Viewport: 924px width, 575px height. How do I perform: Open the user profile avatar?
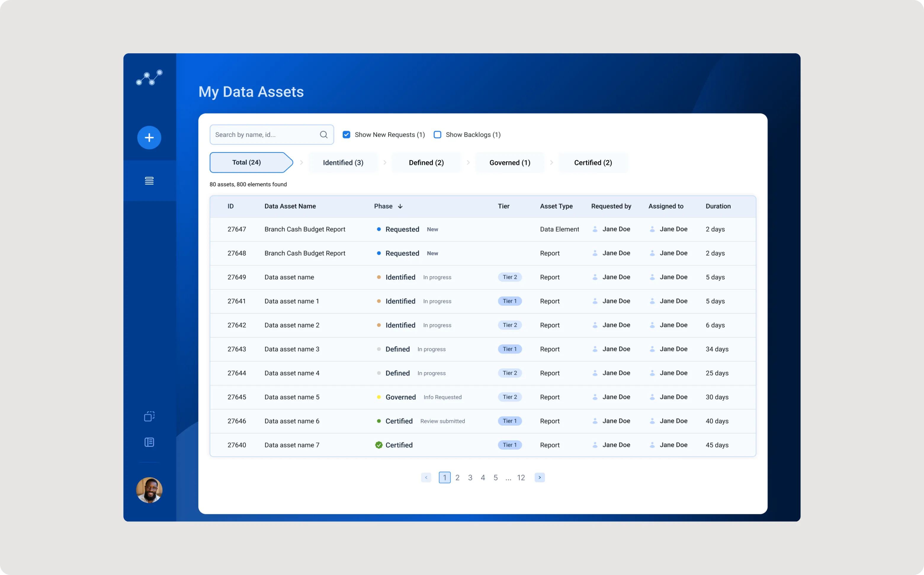(x=149, y=490)
